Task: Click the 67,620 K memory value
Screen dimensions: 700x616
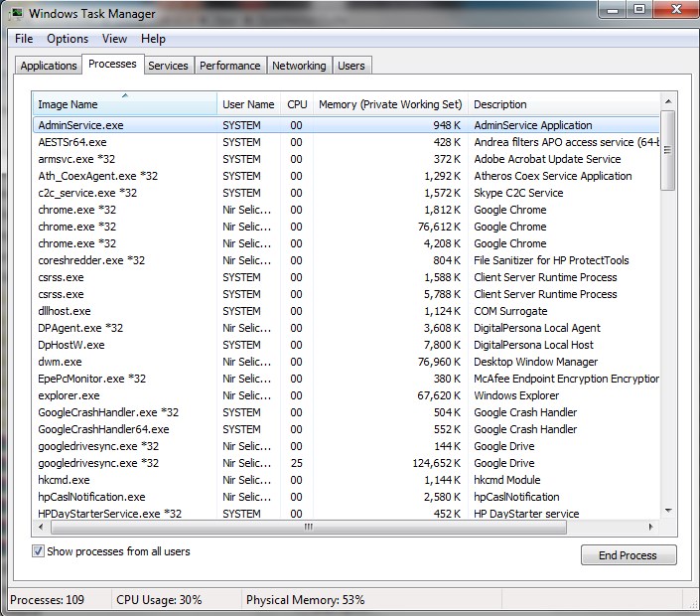Action: coord(439,395)
